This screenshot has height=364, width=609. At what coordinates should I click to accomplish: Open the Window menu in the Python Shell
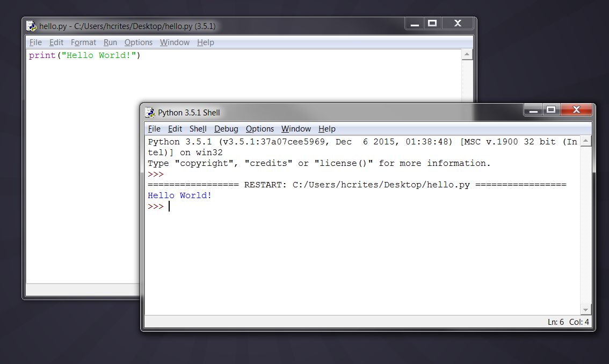296,129
